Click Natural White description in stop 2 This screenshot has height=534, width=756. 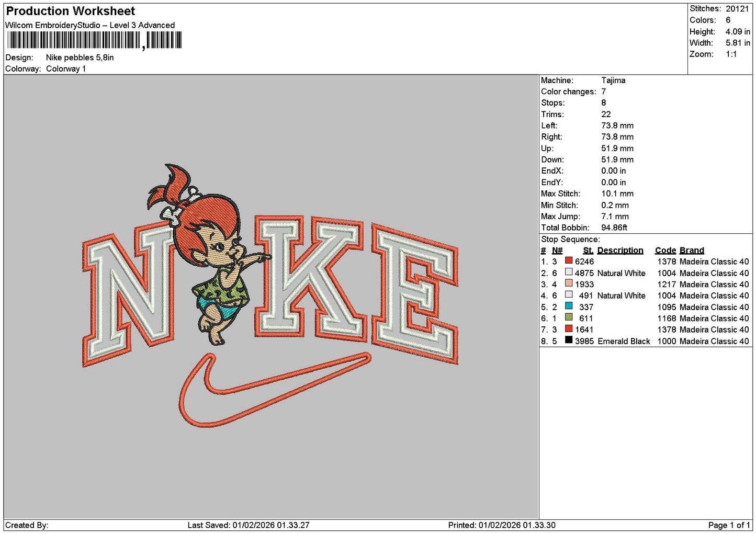(x=622, y=273)
